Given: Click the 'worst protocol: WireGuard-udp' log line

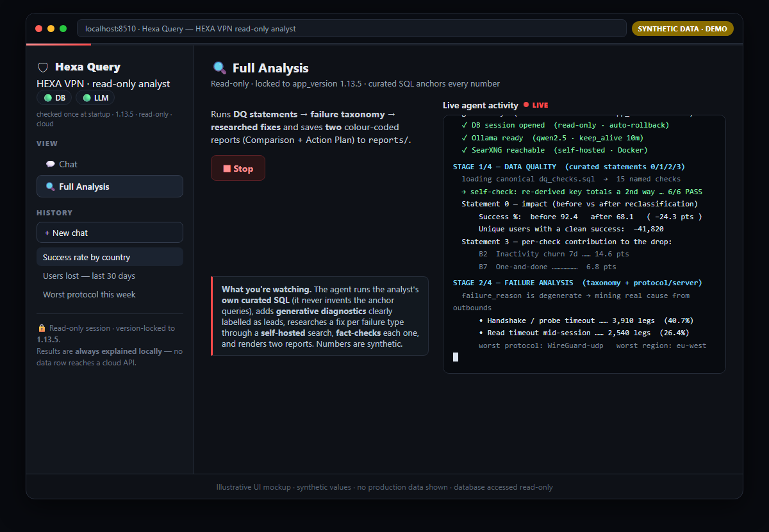Looking at the screenshot, I should point(593,345).
